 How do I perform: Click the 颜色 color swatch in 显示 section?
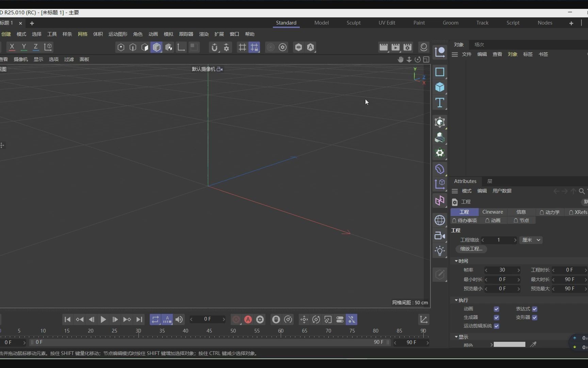509,344
